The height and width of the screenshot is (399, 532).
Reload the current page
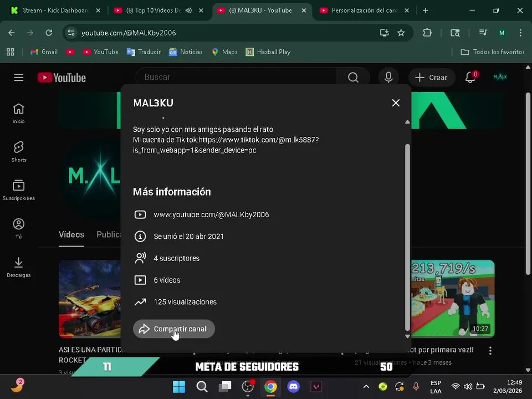tap(49, 33)
